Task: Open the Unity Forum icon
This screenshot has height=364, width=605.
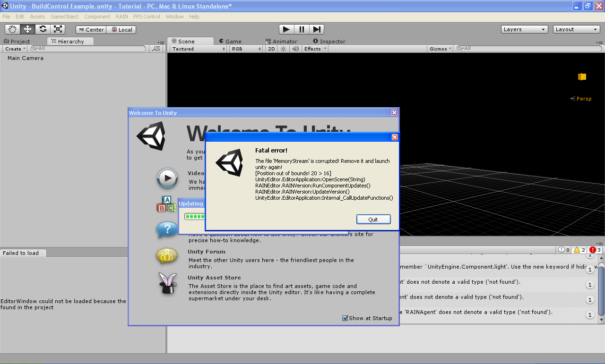Action: (167, 256)
